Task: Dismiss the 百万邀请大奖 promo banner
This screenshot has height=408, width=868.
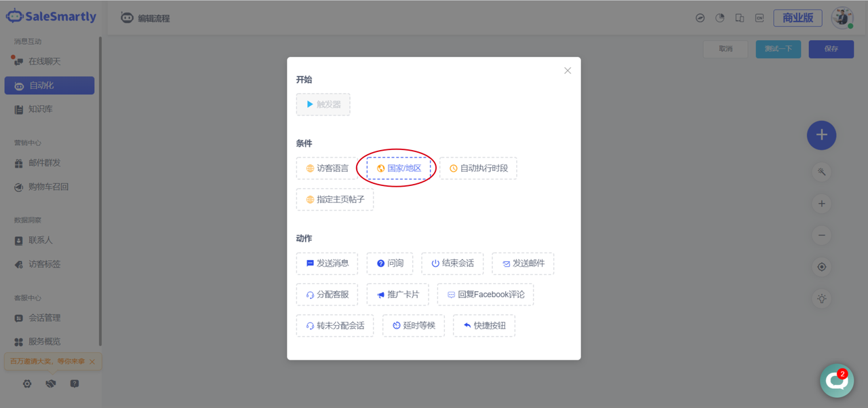Action: [x=92, y=362]
